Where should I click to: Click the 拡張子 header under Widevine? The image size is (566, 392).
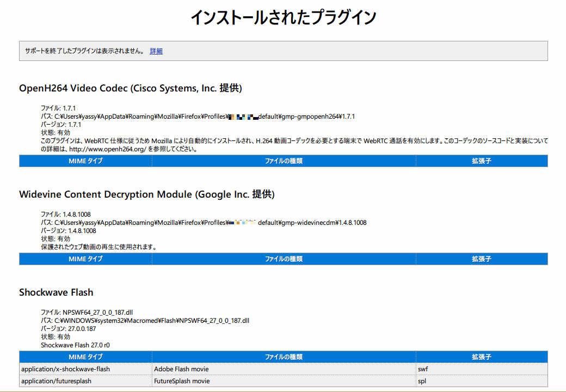[x=482, y=259]
